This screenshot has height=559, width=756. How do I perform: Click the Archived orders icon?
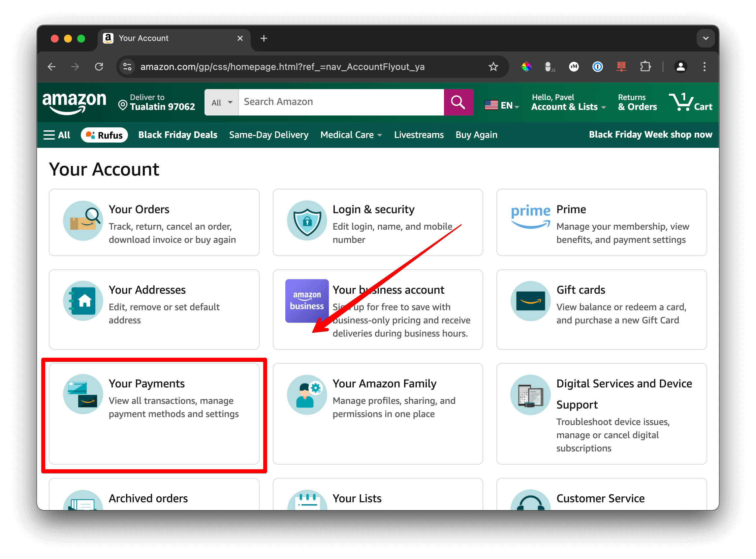(x=83, y=500)
